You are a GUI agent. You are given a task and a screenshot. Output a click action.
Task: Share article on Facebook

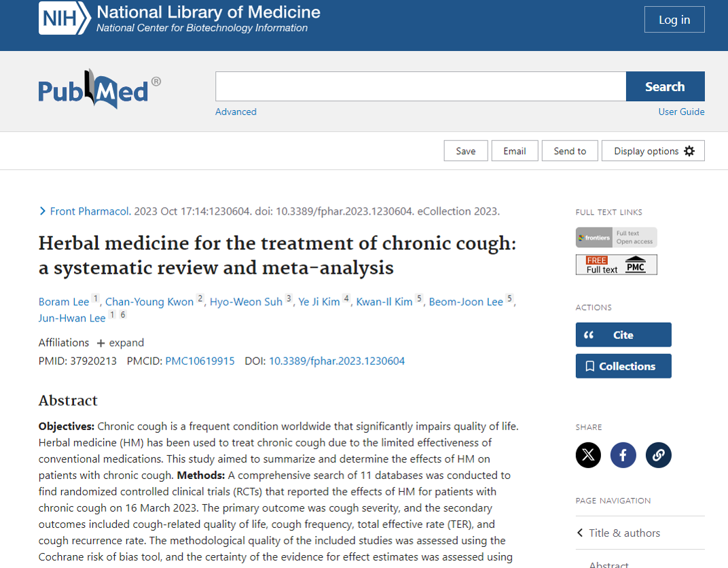[623, 455]
